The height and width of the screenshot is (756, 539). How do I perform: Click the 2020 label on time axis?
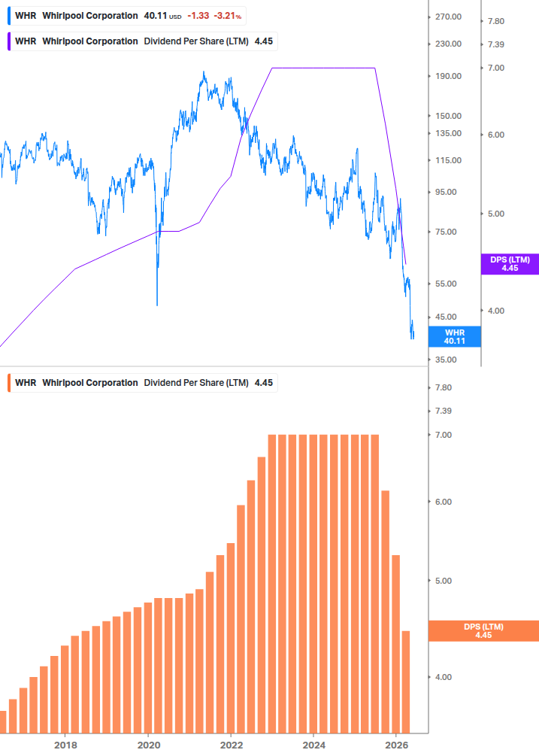149,745
